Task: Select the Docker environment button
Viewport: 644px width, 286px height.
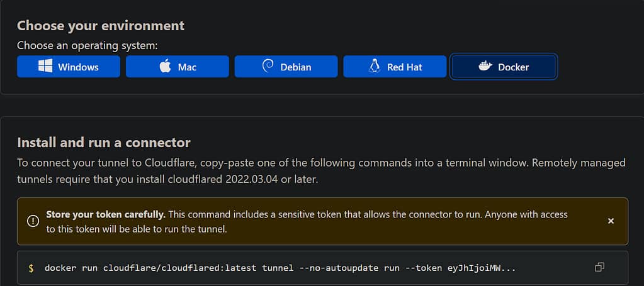Action: tap(504, 67)
